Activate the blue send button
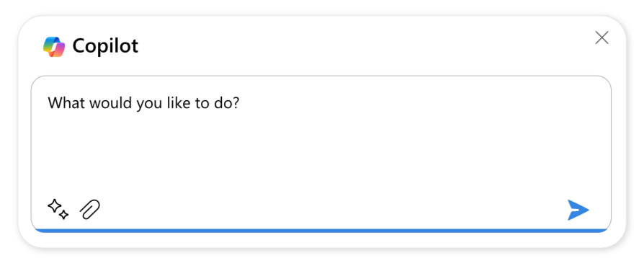644x266 pixels. coord(578,210)
